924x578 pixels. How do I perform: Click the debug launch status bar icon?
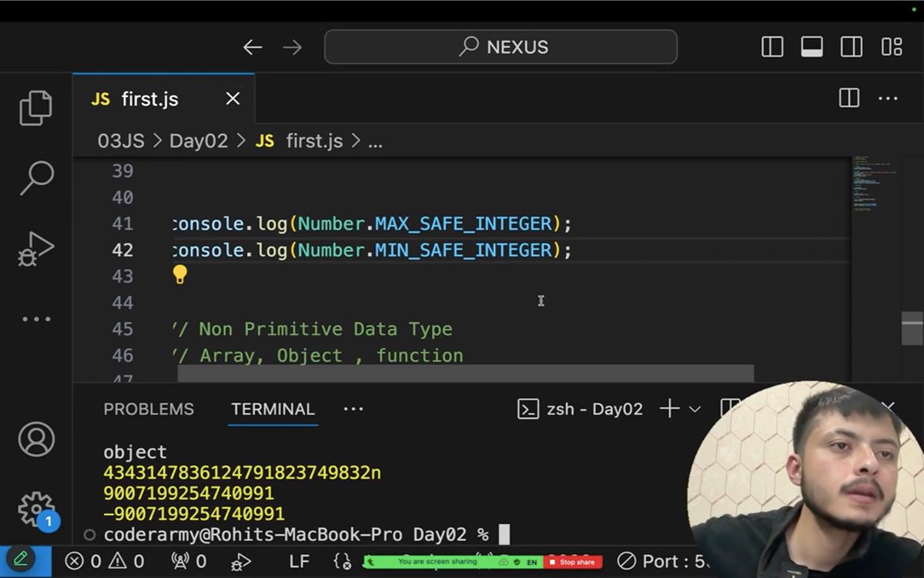(x=241, y=561)
